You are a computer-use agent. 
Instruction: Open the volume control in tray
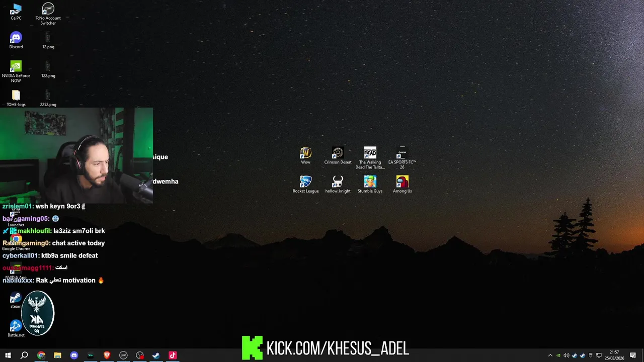tap(567, 355)
